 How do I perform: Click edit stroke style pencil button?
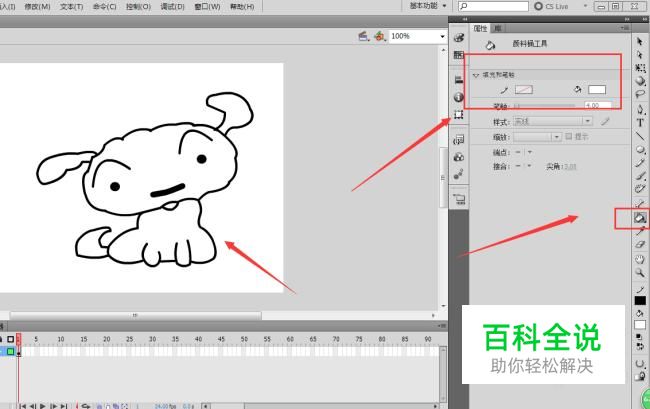[605, 121]
